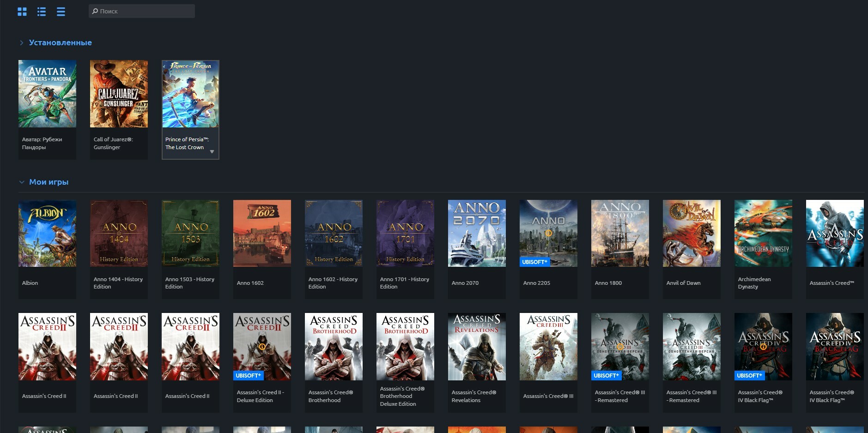Click the Поиск search field
868x433 pixels.
pyautogui.click(x=142, y=11)
